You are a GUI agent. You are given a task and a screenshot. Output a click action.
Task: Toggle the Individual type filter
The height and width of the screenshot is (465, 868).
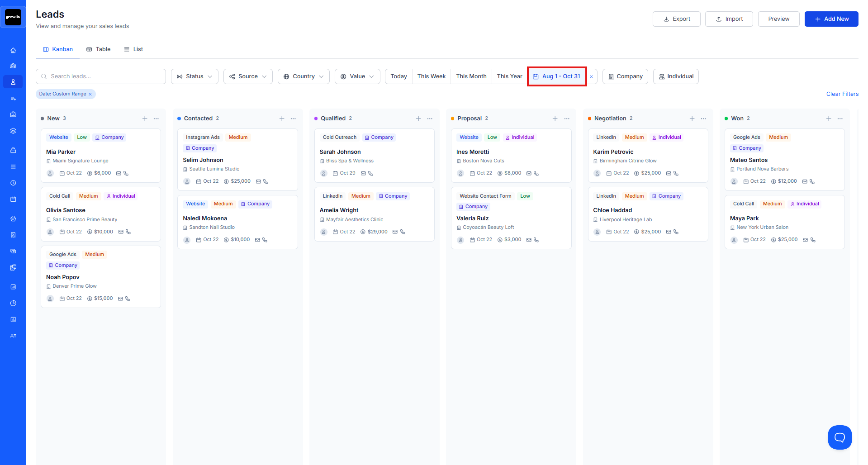pyautogui.click(x=676, y=76)
